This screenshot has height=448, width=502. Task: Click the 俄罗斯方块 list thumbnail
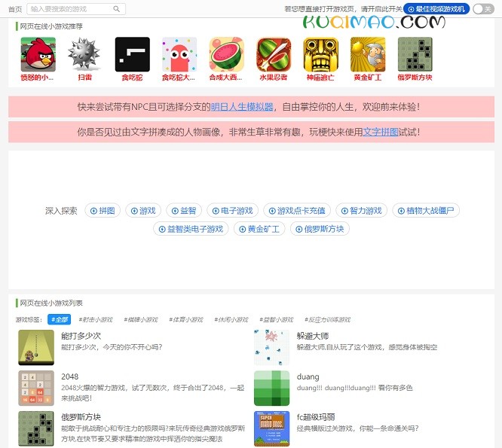coord(36,429)
